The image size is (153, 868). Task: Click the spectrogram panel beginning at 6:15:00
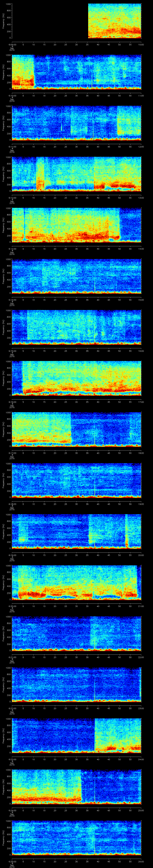(x=77, y=327)
